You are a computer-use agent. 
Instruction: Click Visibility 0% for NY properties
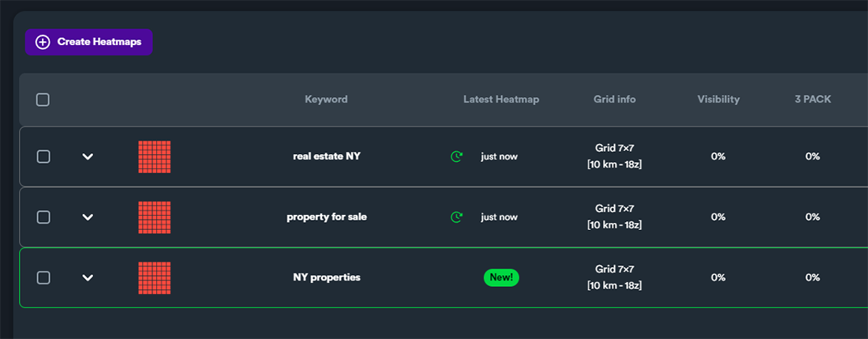coord(719,277)
